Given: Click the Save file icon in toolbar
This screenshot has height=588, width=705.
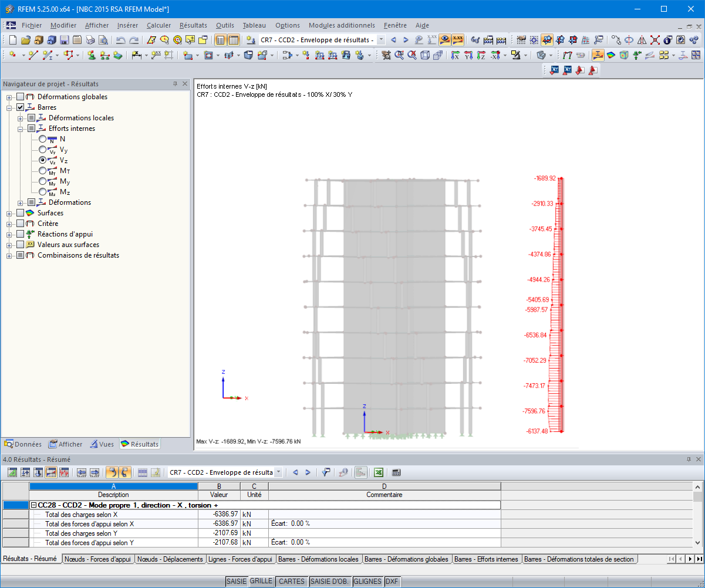Looking at the screenshot, I should pyautogui.click(x=64, y=40).
